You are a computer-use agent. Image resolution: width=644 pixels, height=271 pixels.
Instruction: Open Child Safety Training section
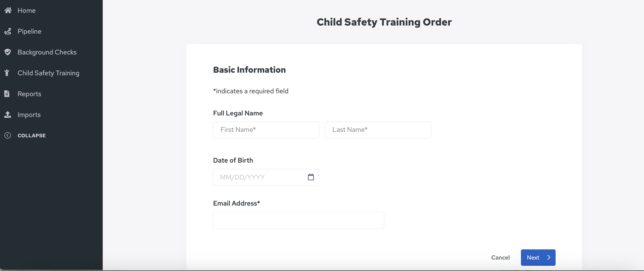[48, 73]
